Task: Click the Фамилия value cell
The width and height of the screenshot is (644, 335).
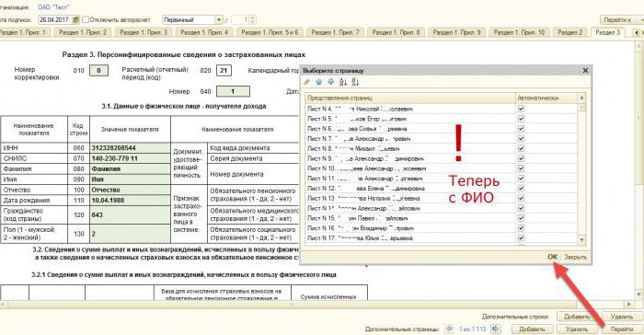Action: [130, 169]
